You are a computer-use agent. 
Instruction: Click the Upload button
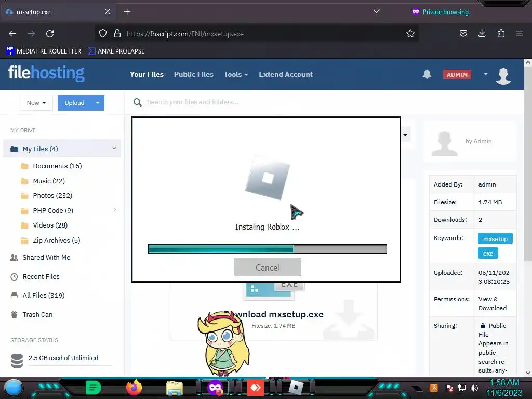[74, 103]
